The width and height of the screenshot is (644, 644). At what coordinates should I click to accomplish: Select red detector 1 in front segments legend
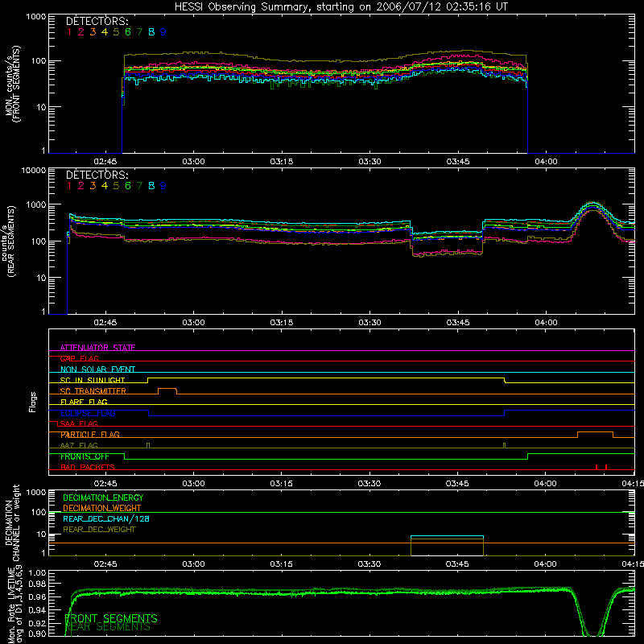click(x=69, y=32)
